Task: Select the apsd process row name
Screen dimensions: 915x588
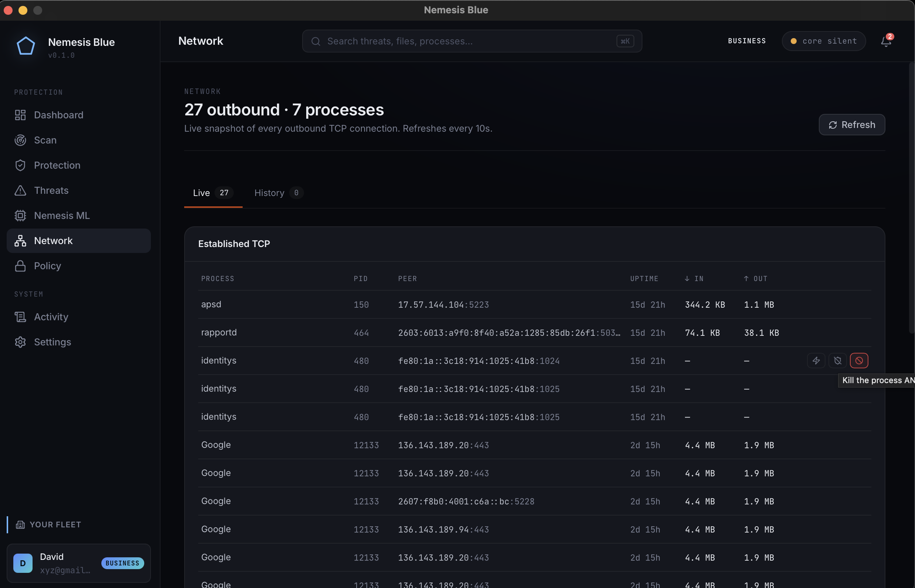Action: coord(211,304)
